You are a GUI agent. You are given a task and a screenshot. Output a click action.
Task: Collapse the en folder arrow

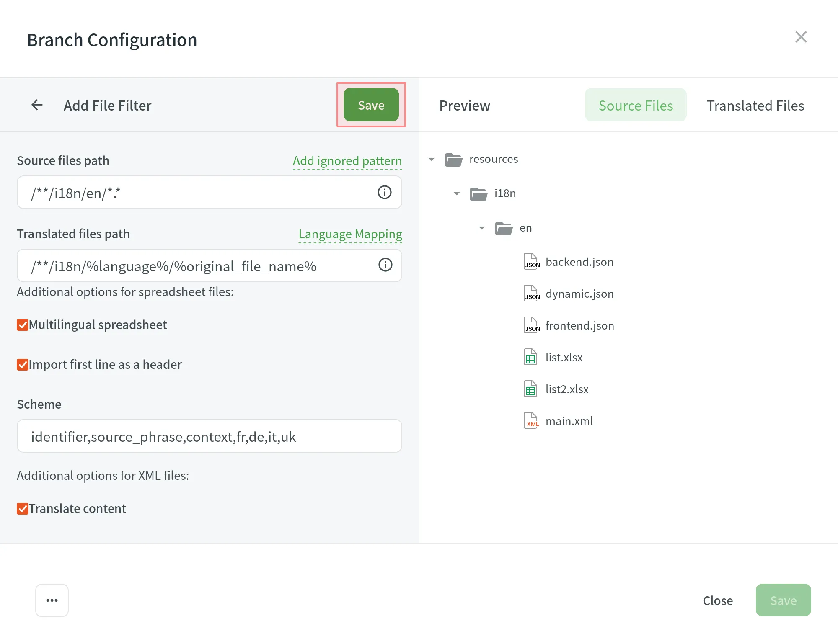482,228
